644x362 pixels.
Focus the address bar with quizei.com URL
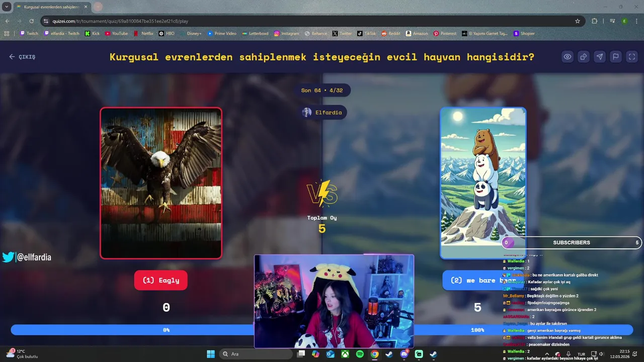(x=312, y=21)
